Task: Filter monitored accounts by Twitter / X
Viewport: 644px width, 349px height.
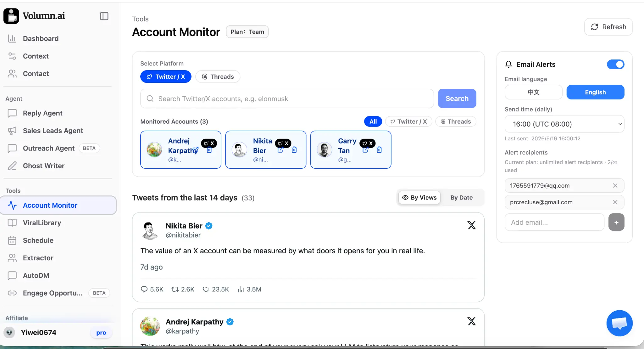Action: pyautogui.click(x=408, y=121)
